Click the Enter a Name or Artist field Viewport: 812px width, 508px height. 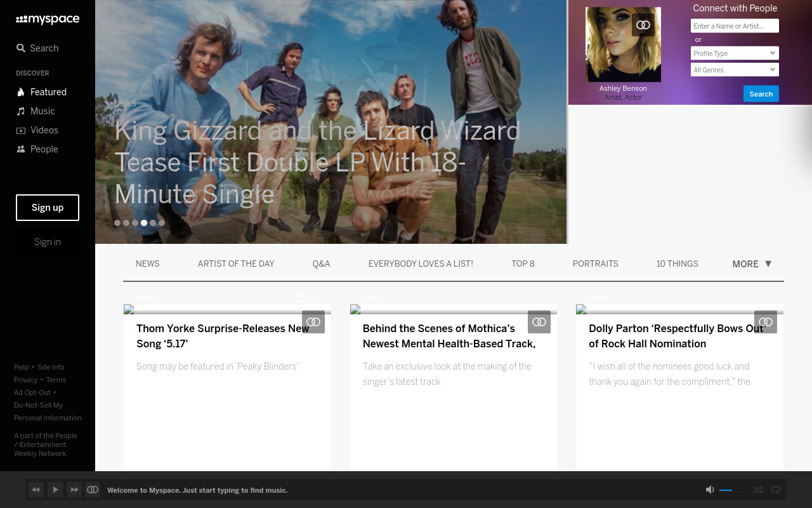click(x=735, y=26)
